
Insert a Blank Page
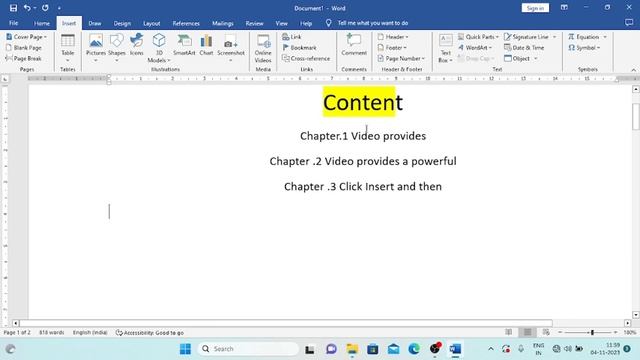[24, 48]
